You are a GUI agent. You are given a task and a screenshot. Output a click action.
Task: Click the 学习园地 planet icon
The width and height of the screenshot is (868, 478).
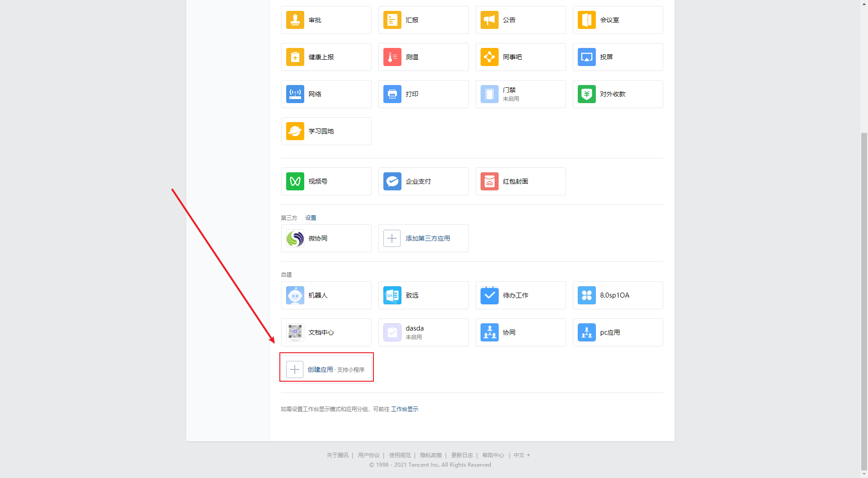(295, 131)
